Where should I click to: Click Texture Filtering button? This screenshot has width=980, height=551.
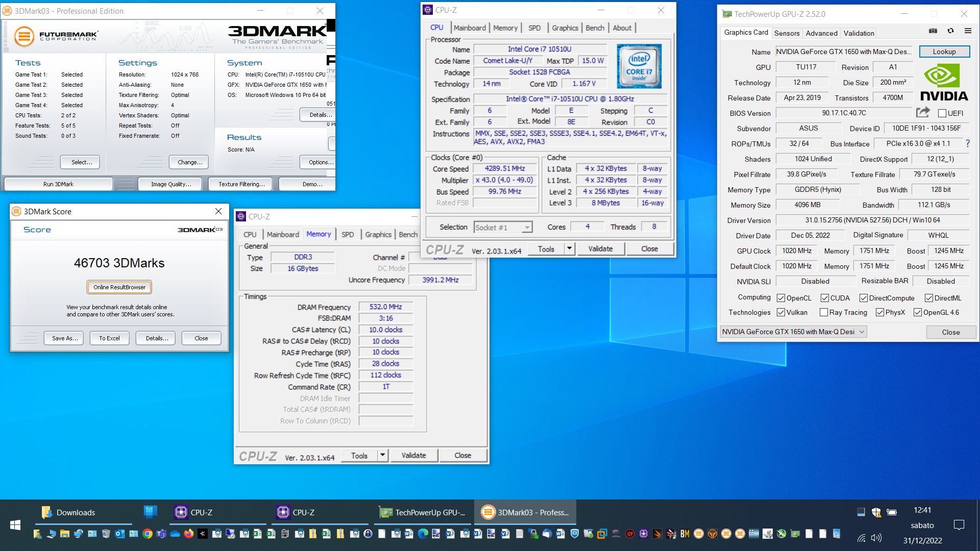coord(241,184)
